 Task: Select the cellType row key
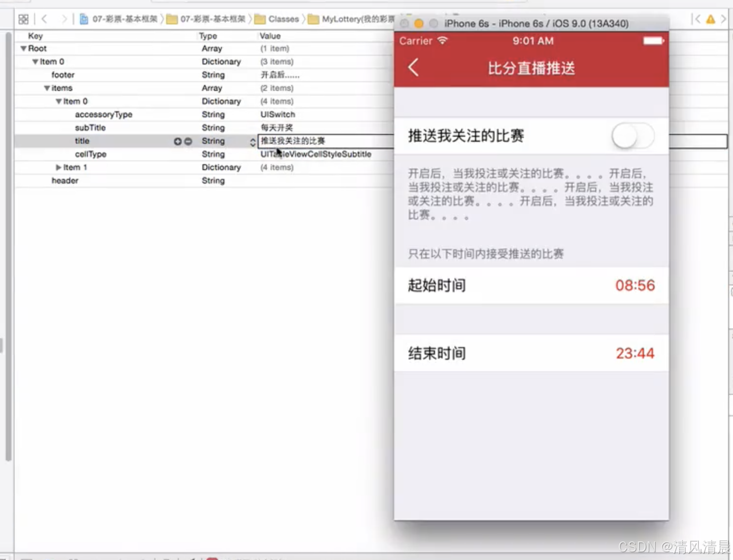(90, 154)
